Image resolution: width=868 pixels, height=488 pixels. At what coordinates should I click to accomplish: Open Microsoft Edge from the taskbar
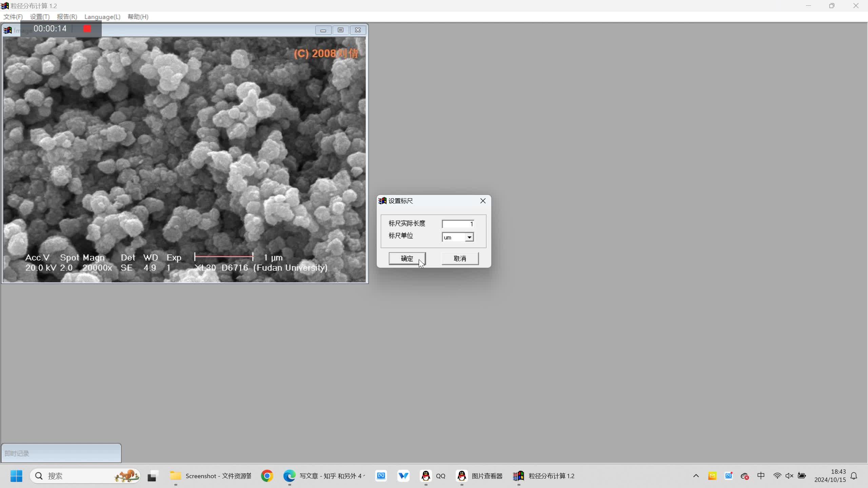click(289, 476)
